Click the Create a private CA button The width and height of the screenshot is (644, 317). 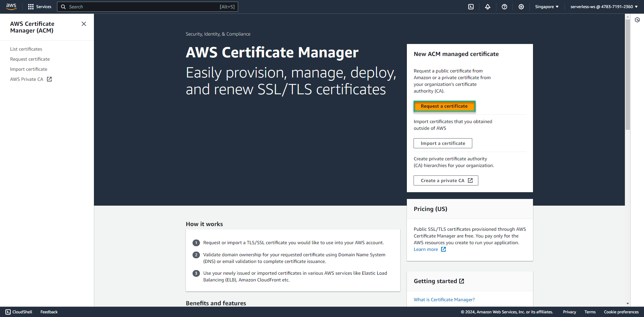[446, 180]
